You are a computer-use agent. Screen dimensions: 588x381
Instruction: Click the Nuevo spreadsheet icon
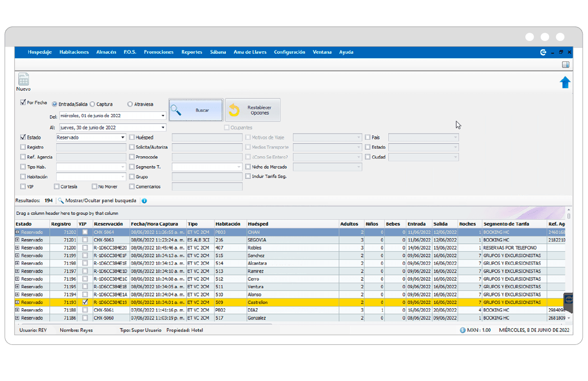tap(23, 79)
